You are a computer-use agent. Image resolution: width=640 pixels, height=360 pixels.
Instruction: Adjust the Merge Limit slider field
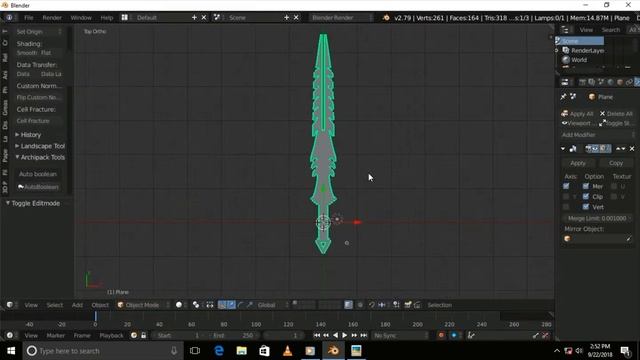pos(597,219)
